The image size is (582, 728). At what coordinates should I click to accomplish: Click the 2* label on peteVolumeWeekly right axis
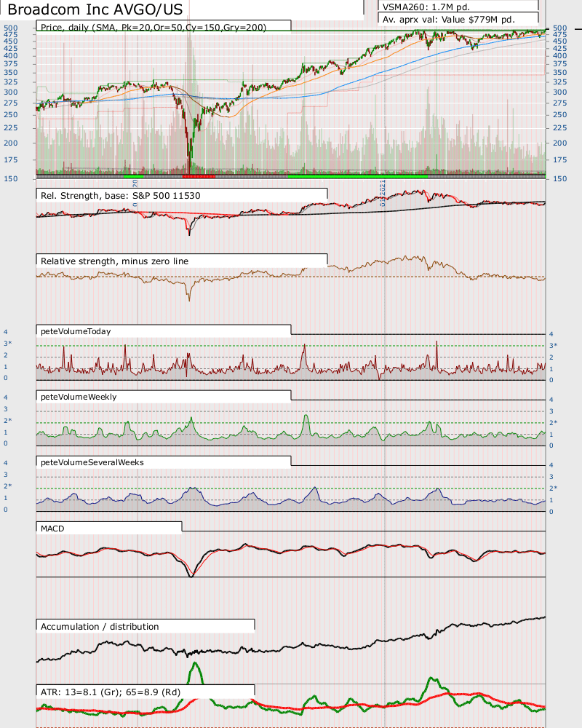point(554,423)
